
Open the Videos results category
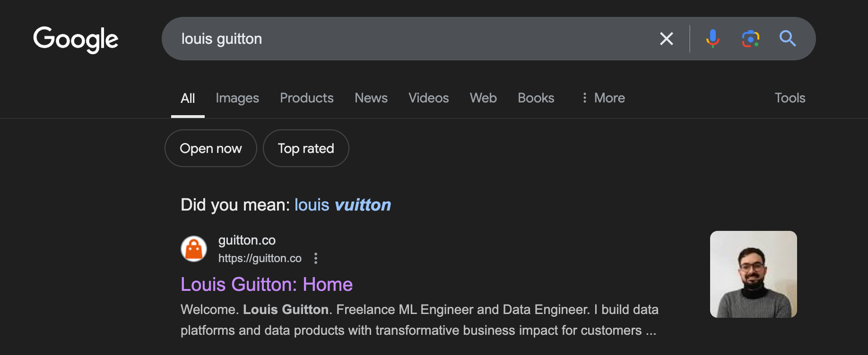pyautogui.click(x=428, y=98)
